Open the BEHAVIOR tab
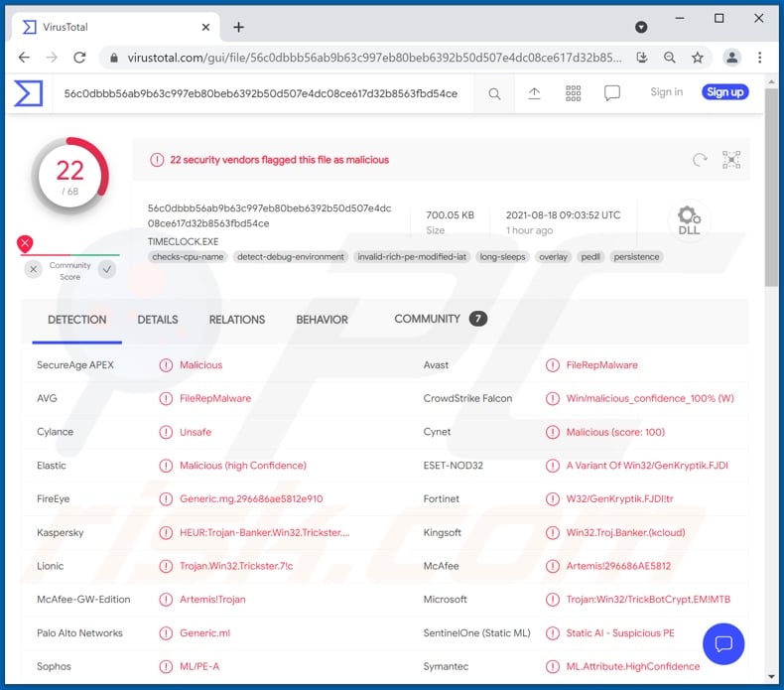Viewport: 784px width, 690px height. (322, 320)
